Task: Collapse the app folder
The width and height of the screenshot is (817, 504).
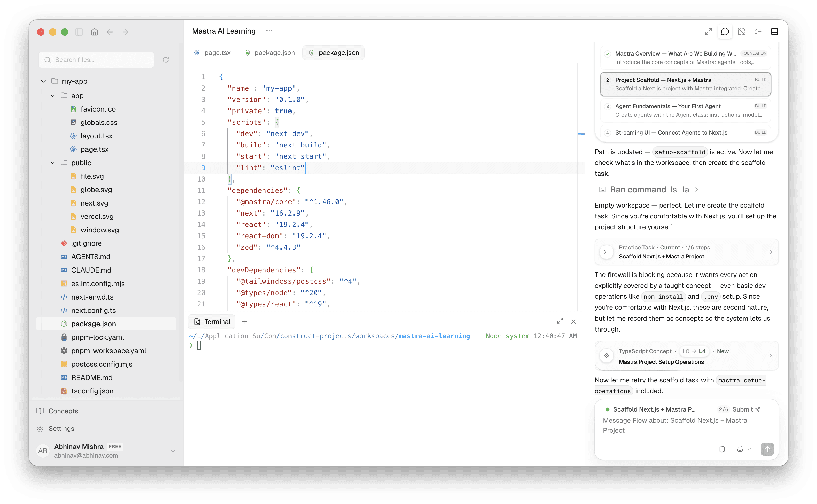Action: [x=53, y=96]
